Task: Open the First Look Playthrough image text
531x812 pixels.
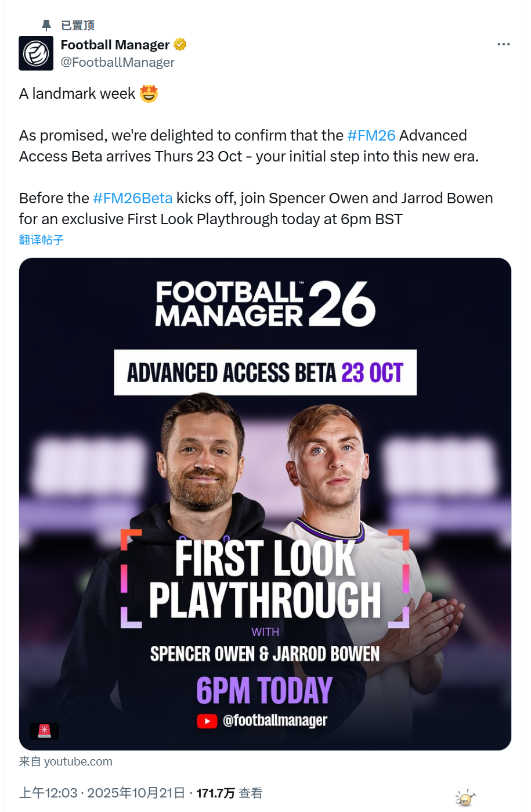Action: [x=265, y=579]
